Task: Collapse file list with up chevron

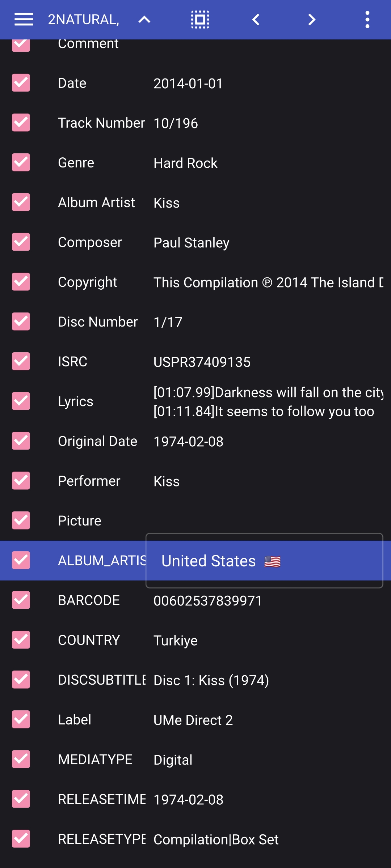Action: coord(144,20)
